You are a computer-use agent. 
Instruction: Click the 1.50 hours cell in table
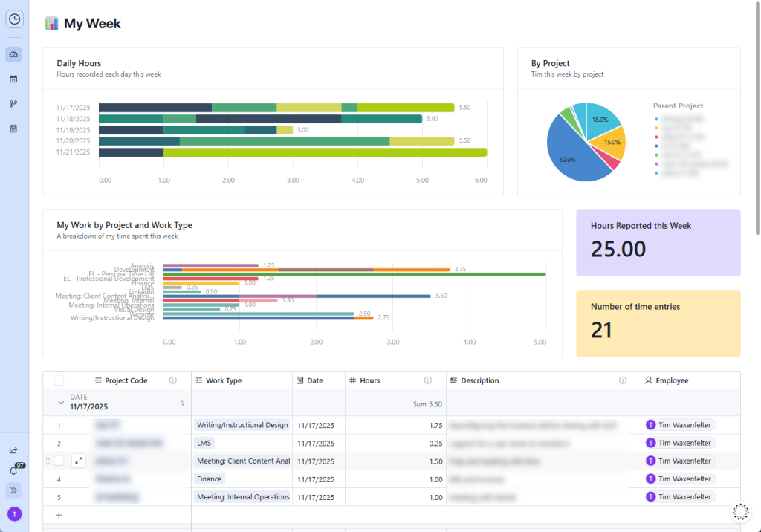point(395,461)
